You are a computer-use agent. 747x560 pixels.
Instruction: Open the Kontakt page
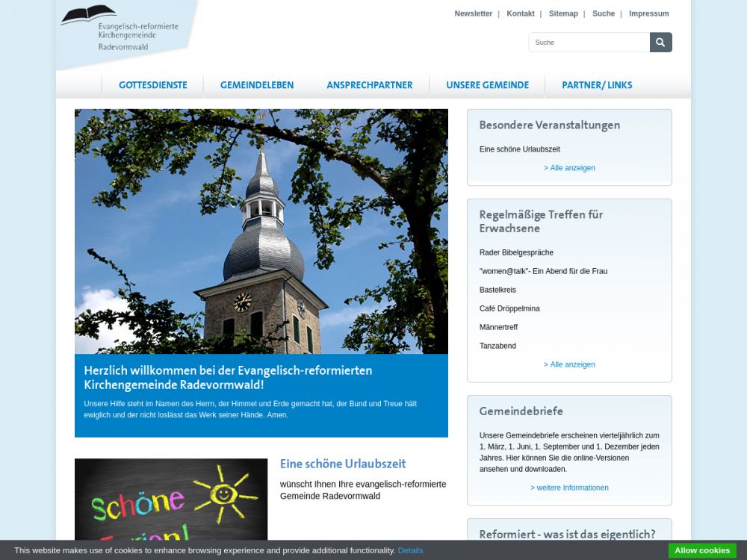pos(520,13)
